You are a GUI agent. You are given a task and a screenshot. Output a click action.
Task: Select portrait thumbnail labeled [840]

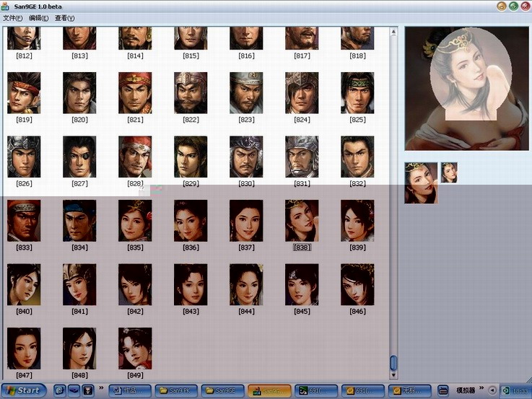pyautogui.click(x=24, y=284)
